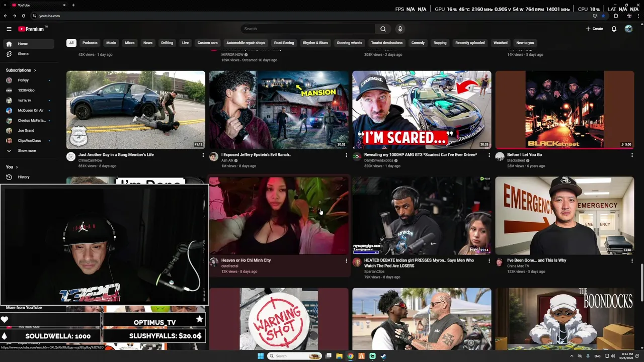Open the Epstein's Evil Ranch thumbnail
The image size is (644, 362).
tap(279, 110)
